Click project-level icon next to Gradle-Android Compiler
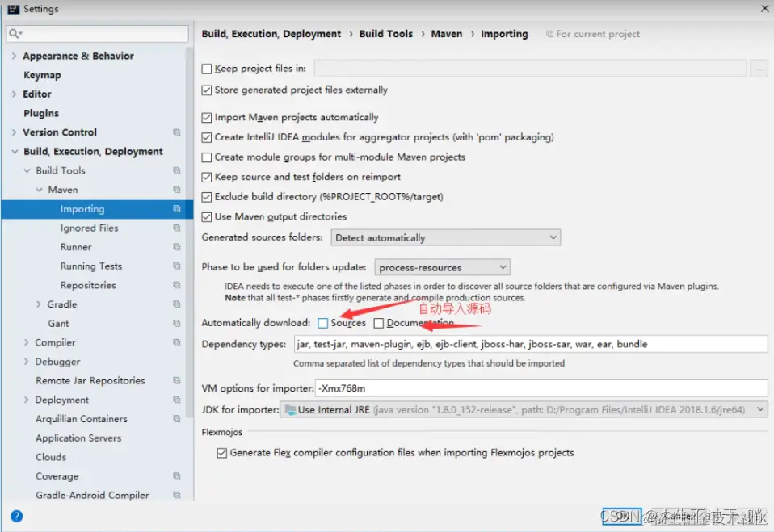Image resolution: width=774 pixels, height=532 pixels. [177, 495]
